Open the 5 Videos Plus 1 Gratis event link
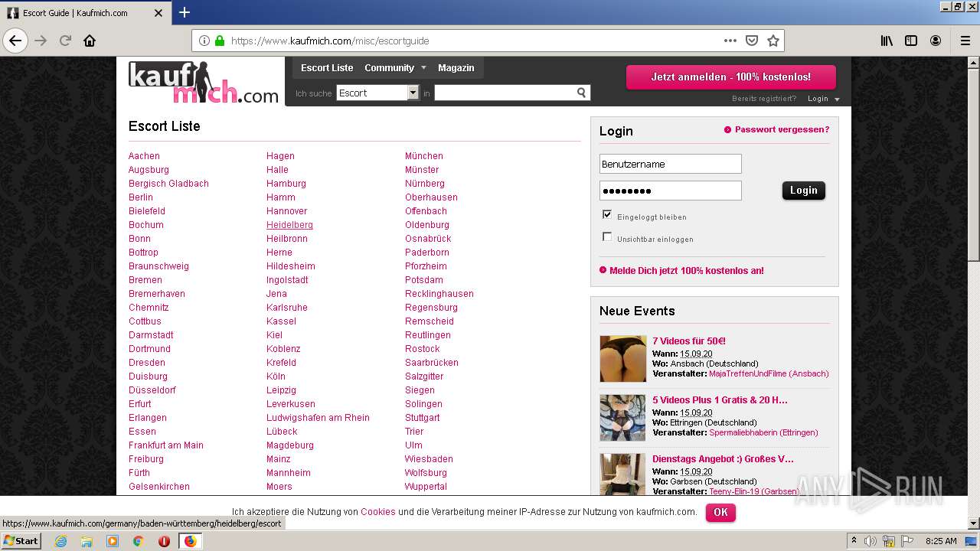Screen dimensions: 980x551 pyautogui.click(x=720, y=400)
